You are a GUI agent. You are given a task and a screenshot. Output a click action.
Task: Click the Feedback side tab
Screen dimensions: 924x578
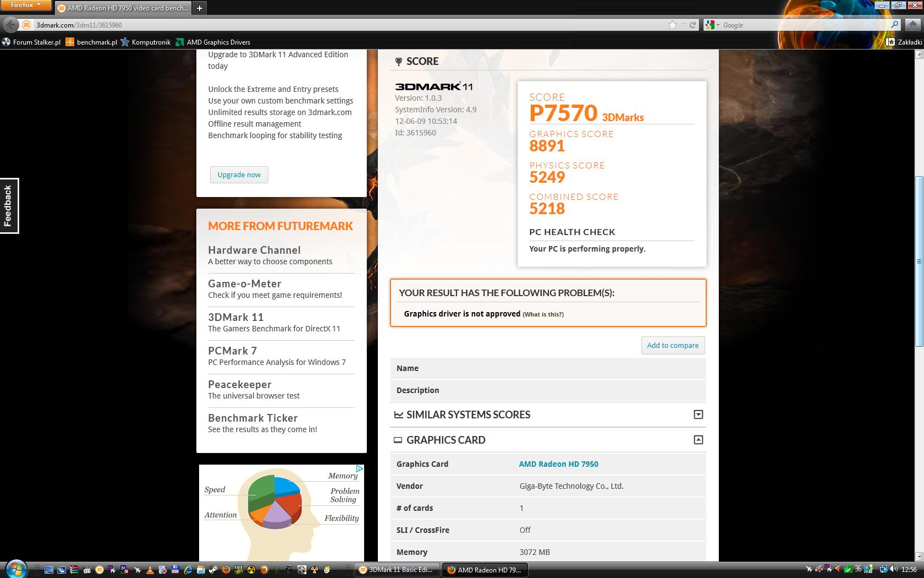[x=9, y=206]
